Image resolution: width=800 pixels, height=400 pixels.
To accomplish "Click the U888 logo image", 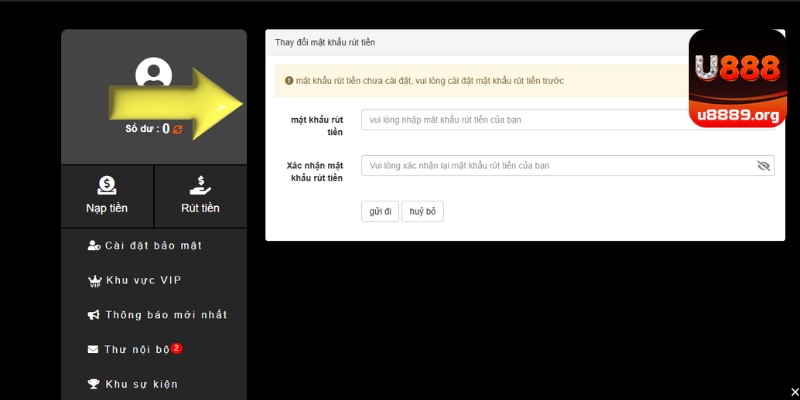I will (737, 78).
